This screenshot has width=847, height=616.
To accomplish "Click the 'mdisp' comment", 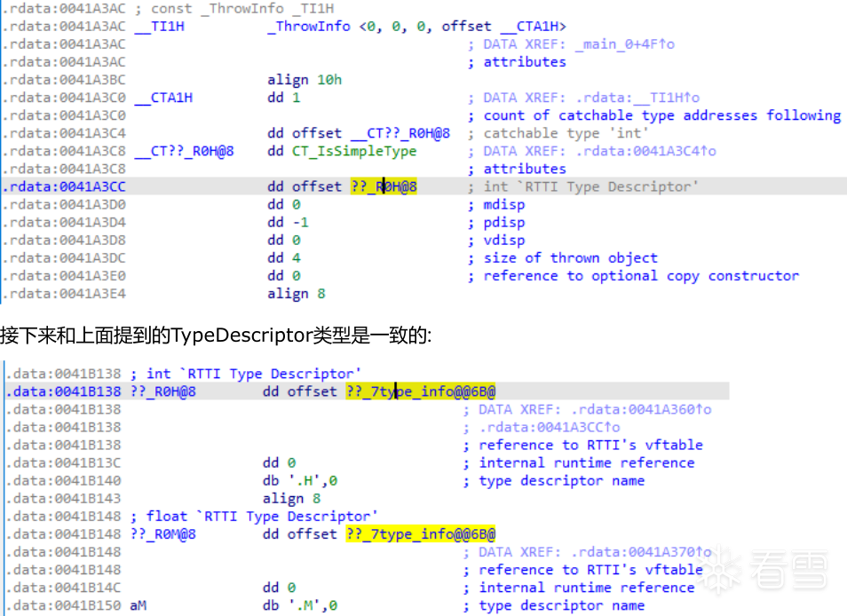I will tap(503, 205).
